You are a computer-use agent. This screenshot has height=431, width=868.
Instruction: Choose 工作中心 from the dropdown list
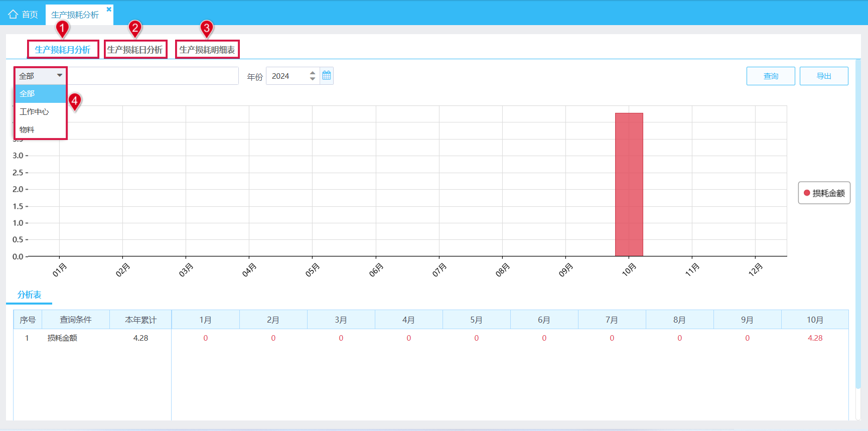click(41, 112)
